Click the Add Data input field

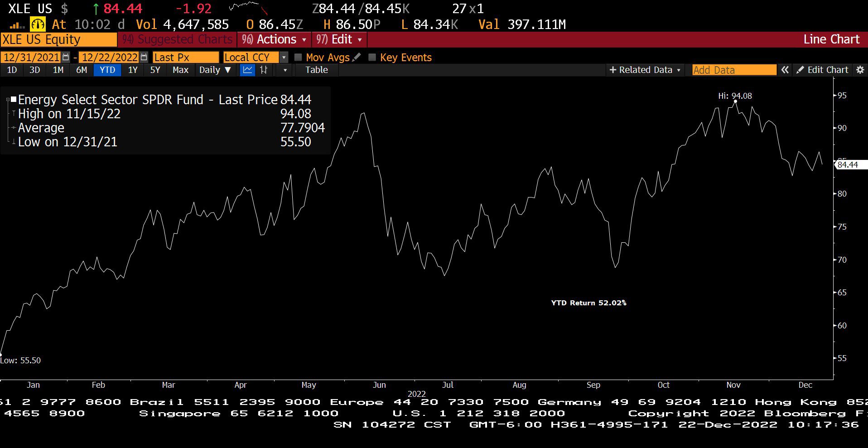734,70
